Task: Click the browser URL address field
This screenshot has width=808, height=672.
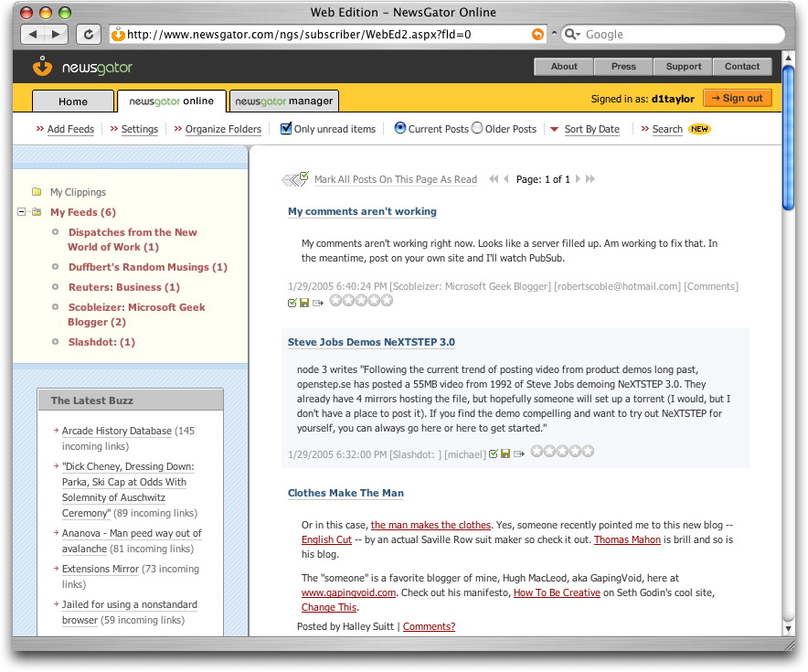Action: 327,35
